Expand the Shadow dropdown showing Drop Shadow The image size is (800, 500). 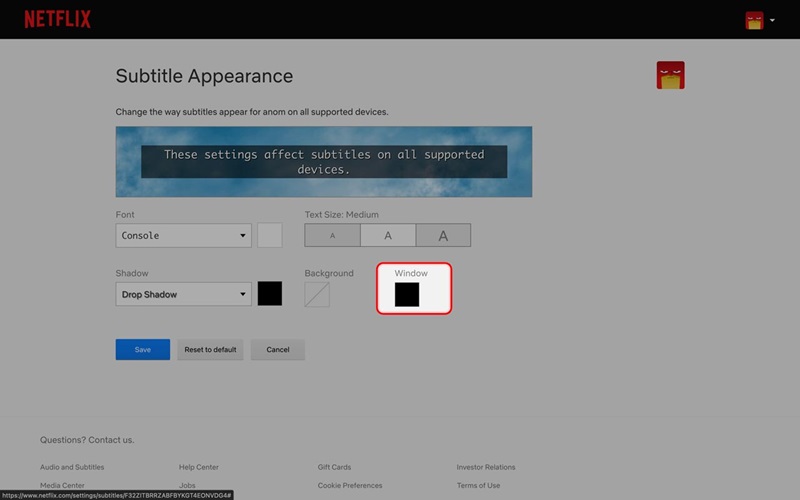184,294
